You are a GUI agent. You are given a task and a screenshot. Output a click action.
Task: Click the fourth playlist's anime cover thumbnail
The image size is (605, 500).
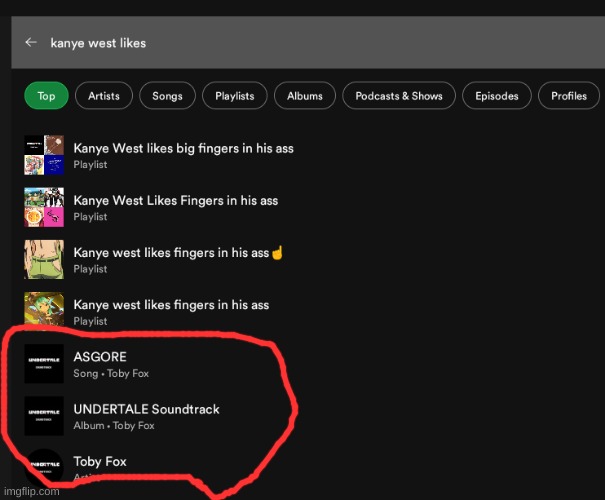pyautogui.click(x=44, y=312)
